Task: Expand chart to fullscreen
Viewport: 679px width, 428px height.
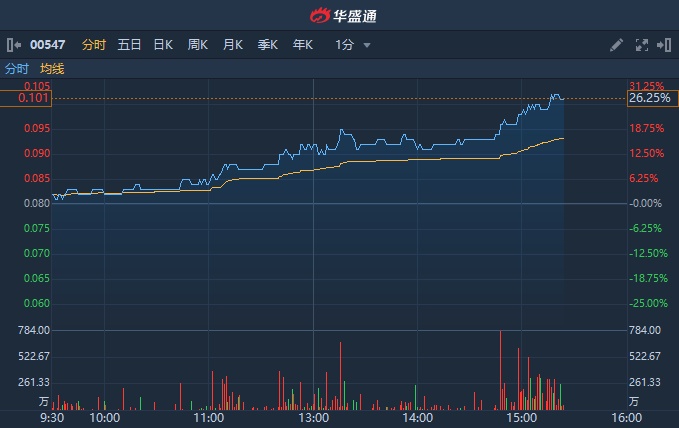Action: click(642, 45)
